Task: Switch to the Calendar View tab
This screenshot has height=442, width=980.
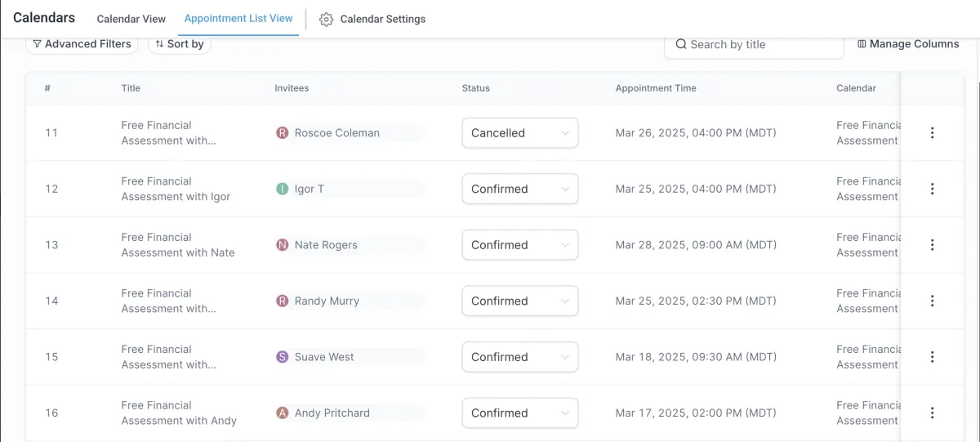Action: 131,19
